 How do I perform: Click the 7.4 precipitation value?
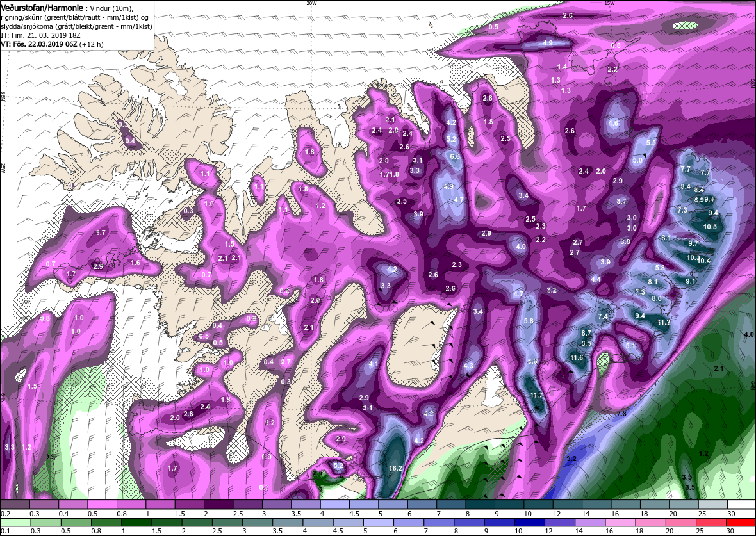(603, 317)
